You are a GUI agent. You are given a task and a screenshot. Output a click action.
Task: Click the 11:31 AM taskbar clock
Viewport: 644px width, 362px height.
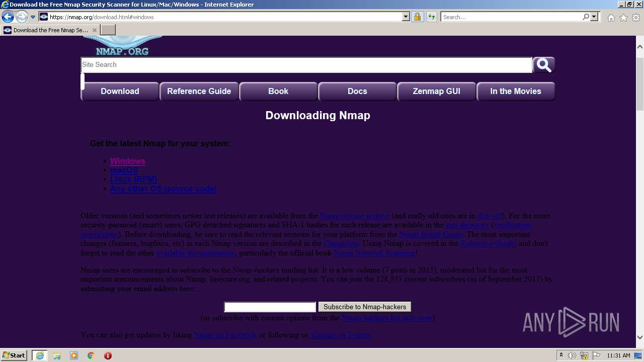tap(618, 355)
